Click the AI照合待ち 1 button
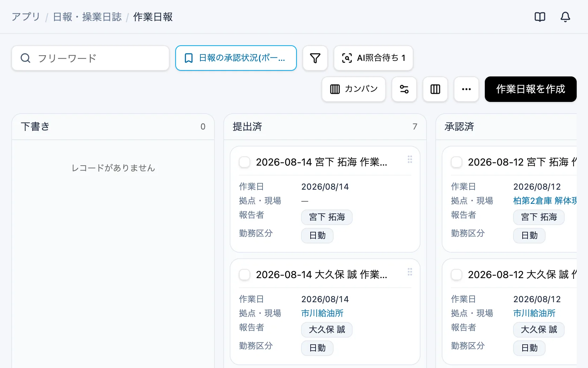 pos(374,58)
